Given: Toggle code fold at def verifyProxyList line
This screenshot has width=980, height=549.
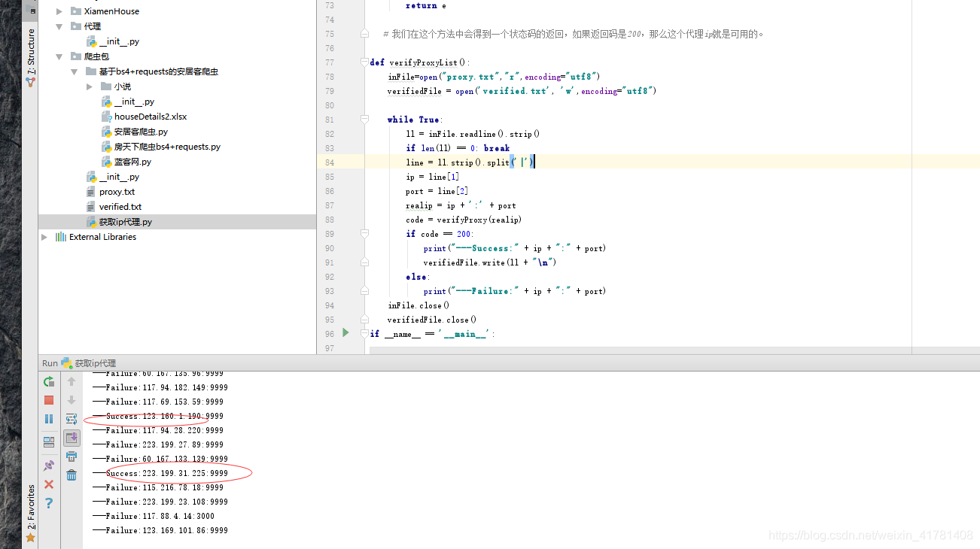Looking at the screenshot, I should click(364, 62).
